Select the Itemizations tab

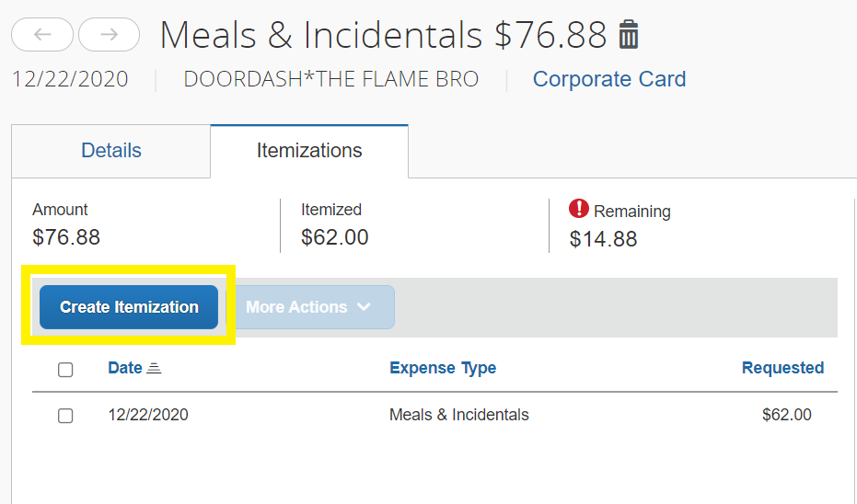point(309,151)
